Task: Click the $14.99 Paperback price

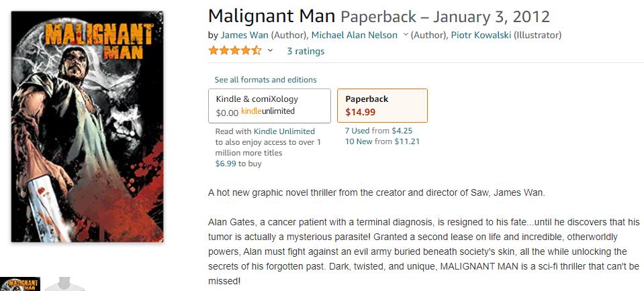Action: pyautogui.click(x=361, y=112)
